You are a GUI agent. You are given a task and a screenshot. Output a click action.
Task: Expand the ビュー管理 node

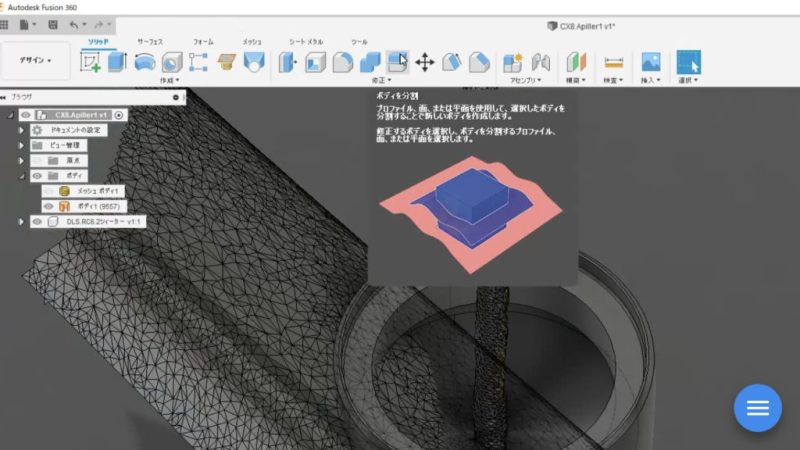[x=21, y=145]
